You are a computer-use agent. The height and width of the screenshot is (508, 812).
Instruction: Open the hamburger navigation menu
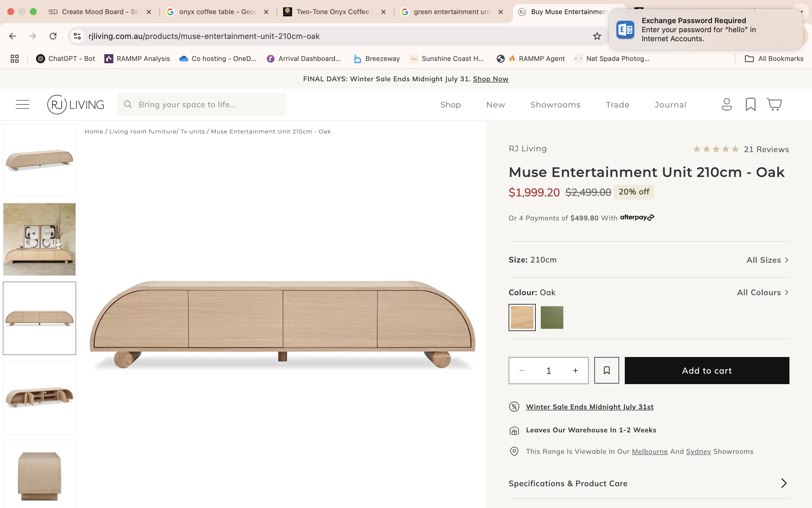point(23,104)
